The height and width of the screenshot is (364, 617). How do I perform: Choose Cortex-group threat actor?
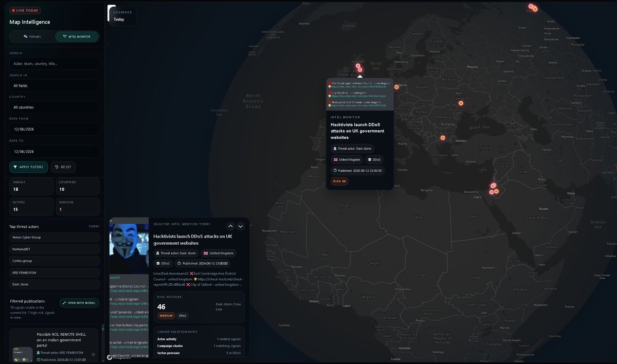coord(55,261)
